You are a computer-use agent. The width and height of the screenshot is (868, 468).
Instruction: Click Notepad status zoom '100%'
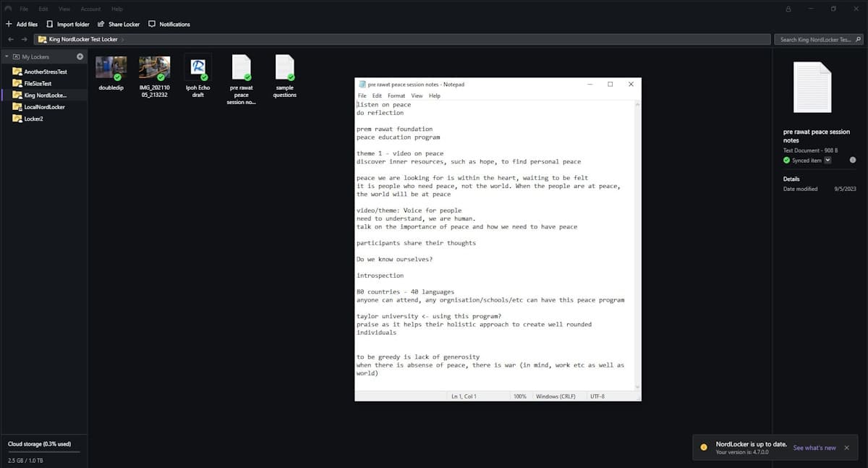(519, 396)
